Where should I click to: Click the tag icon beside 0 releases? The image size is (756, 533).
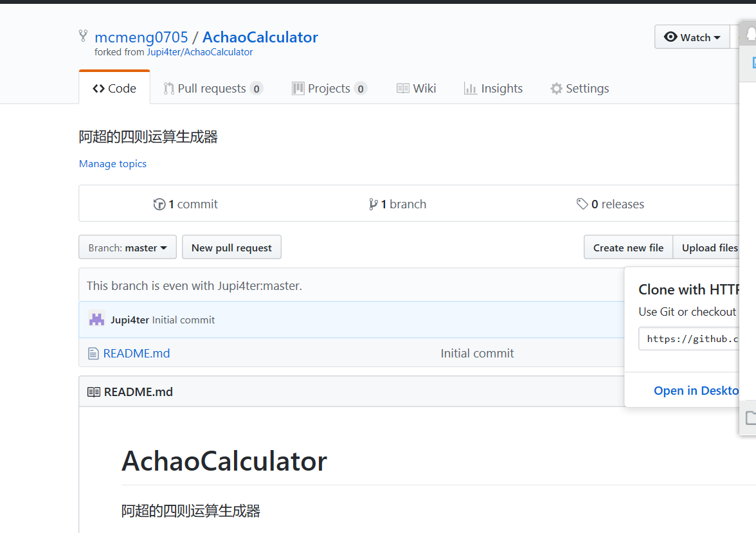pos(582,204)
